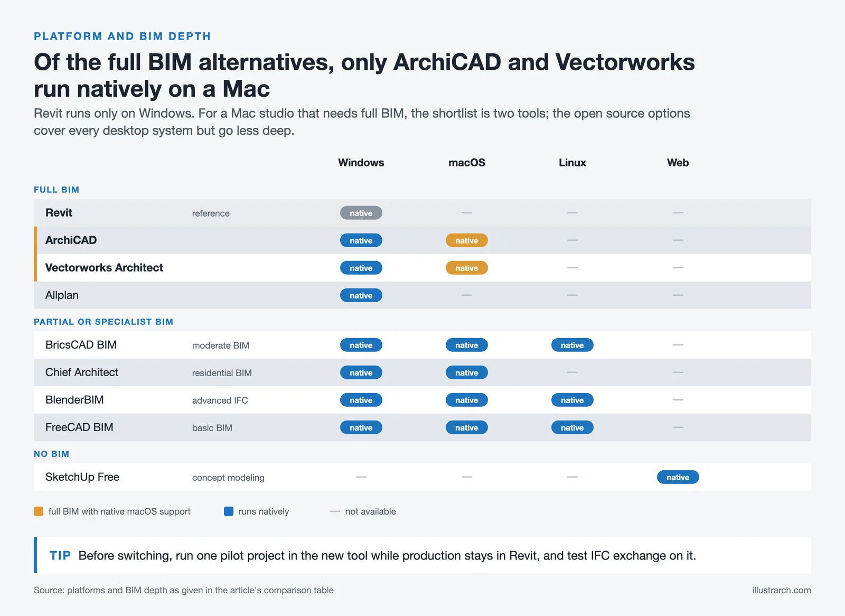Click the 'basic BIM' note

pos(212,428)
